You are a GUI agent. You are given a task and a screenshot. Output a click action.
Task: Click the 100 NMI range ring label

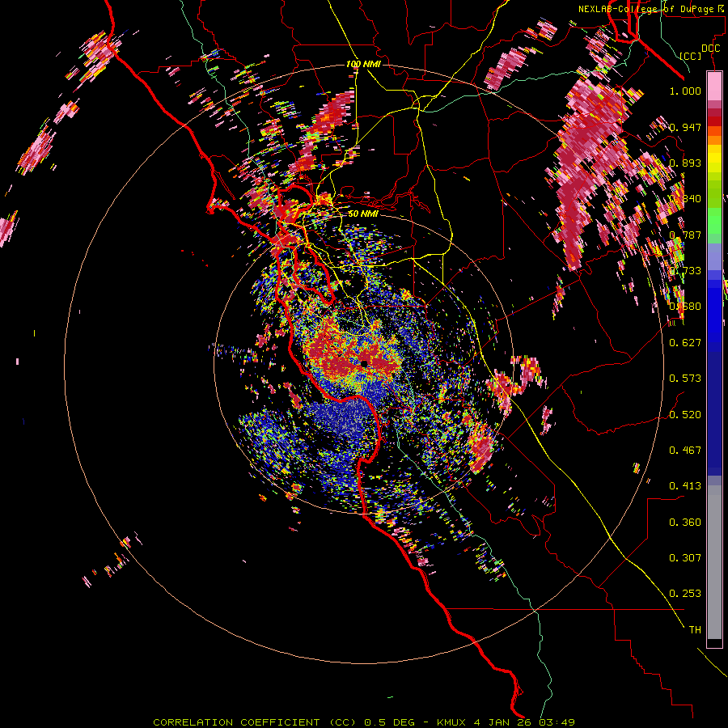point(363,64)
